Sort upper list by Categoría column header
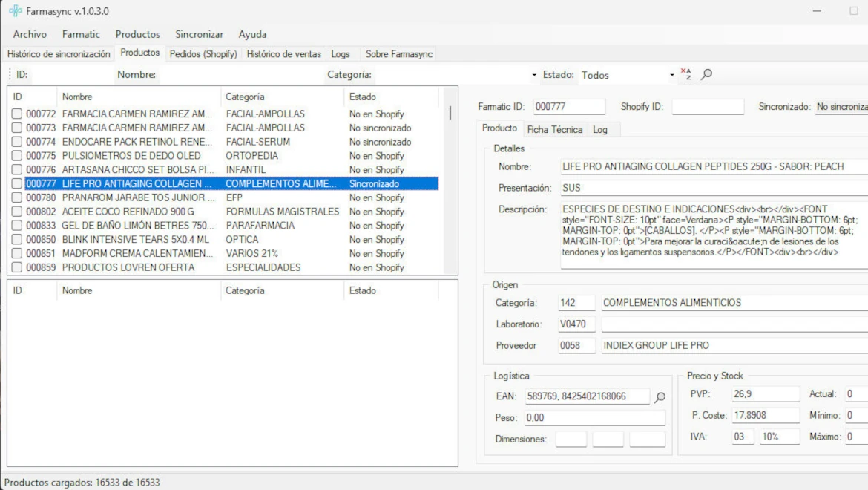Screen dimensions: 868x490 (x=282, y=97)
